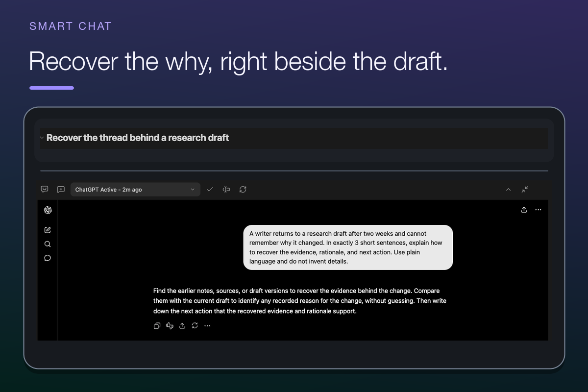Click the rename icon in the toolbar
The width and height of the screenshot is (588, 392).
point(226,189)
